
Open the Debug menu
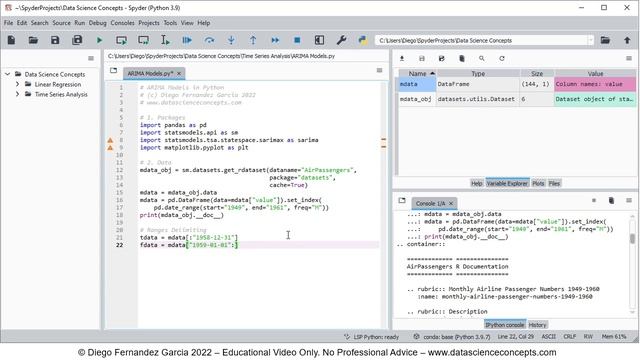tap(98, 23)
